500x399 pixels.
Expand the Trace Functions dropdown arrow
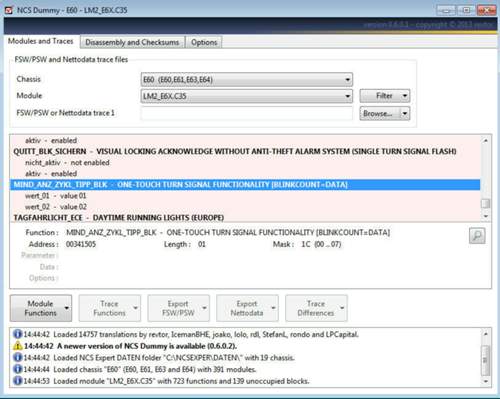(x=136, y=308)
